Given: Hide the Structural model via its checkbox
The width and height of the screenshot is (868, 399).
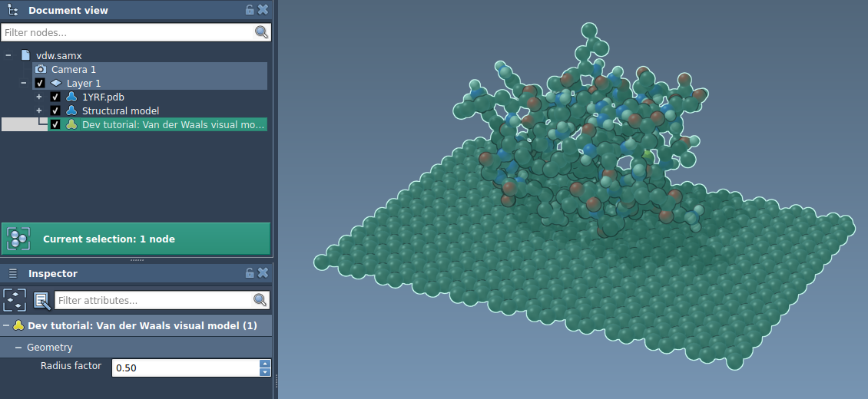Looking at the screenshot, I should click(x=55, y=110).
